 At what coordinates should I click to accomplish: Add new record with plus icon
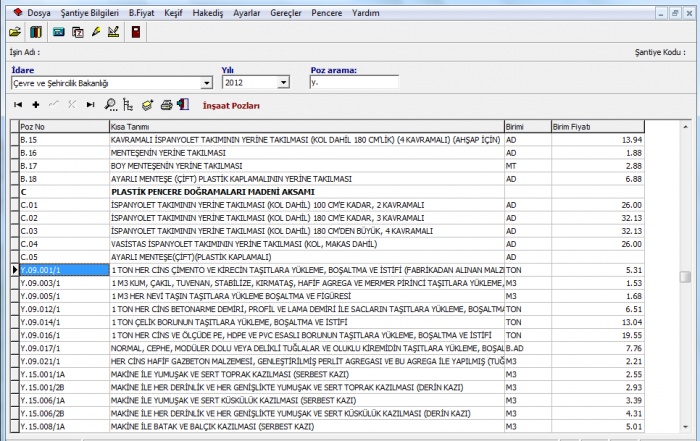click(36, 104)
